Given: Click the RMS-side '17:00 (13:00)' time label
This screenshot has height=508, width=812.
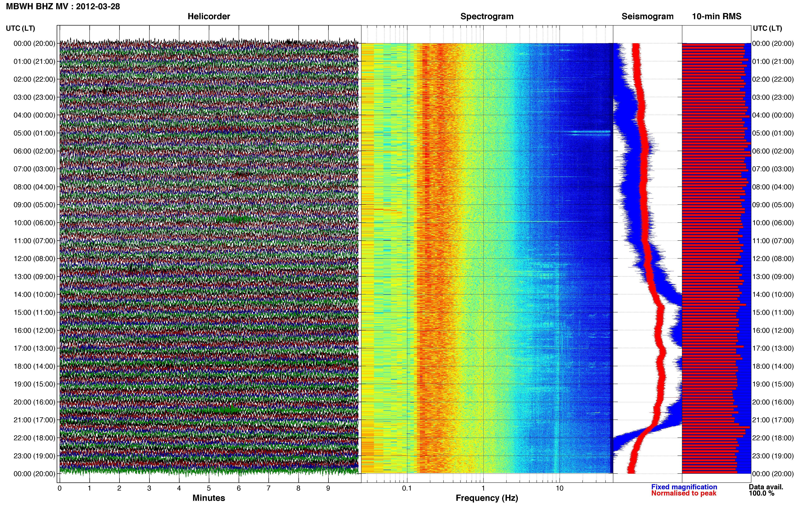Looking at the screenshot, I should click(x=773, y=348).
